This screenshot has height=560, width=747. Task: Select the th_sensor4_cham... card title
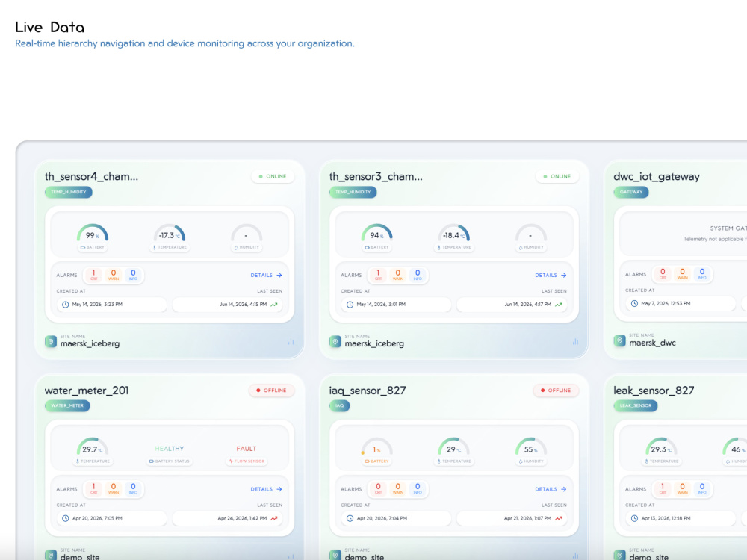click(91, 177)
